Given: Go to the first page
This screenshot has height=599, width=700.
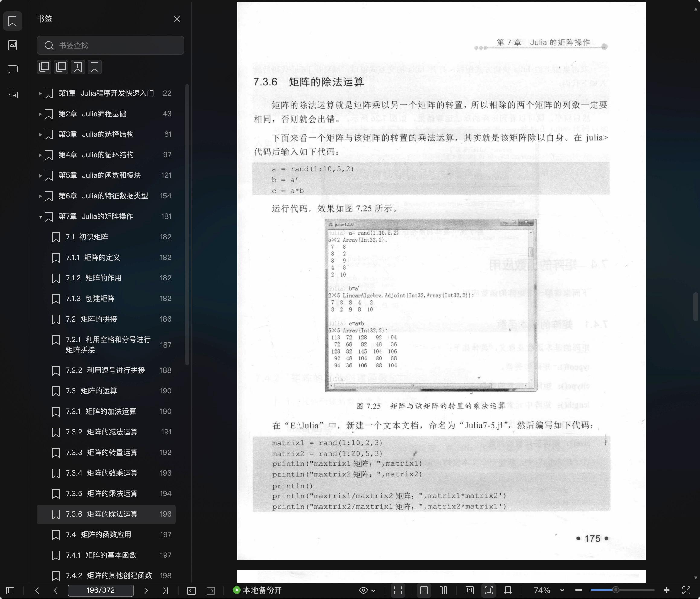Looking at the screenshot, I should tap(36, 591).
